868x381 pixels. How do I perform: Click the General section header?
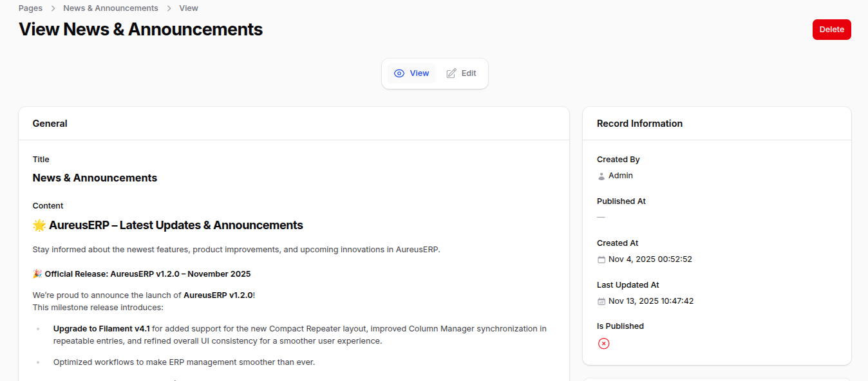[50, 123]
